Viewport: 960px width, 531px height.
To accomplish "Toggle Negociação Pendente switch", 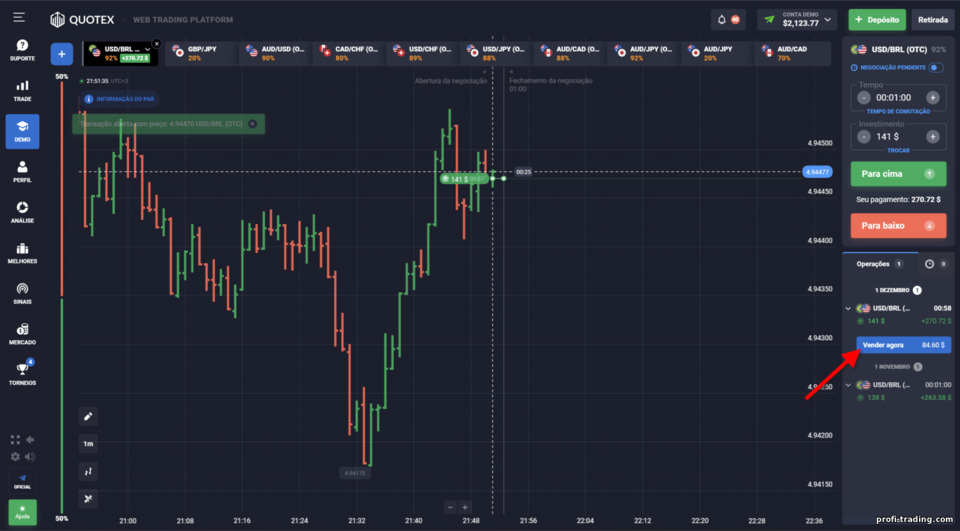I will pos(936,67).
